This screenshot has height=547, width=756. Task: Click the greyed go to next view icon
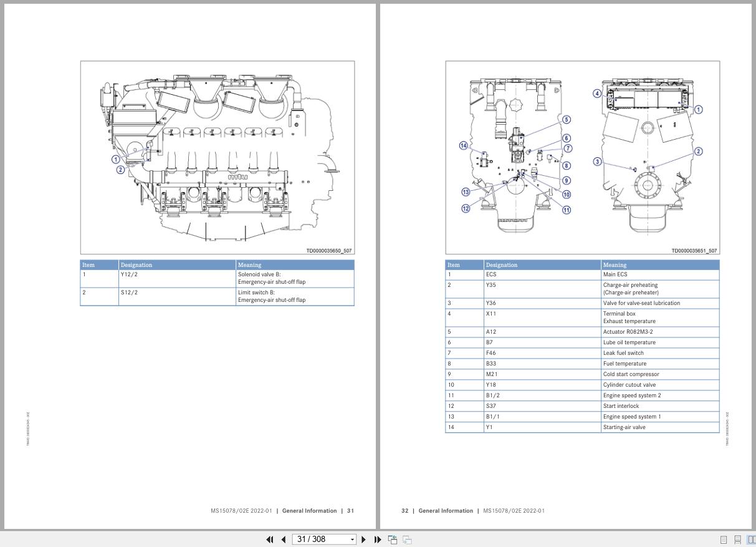(x=407, y=540)
